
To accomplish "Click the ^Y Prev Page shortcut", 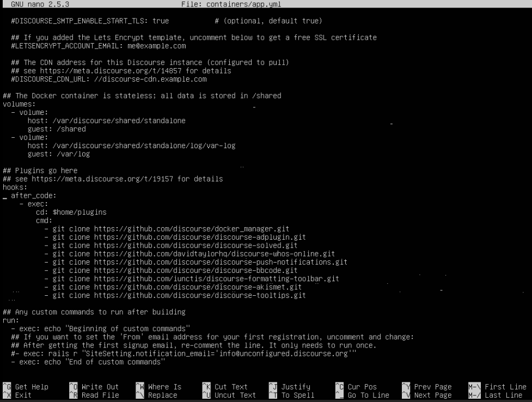I will [427, 387].
